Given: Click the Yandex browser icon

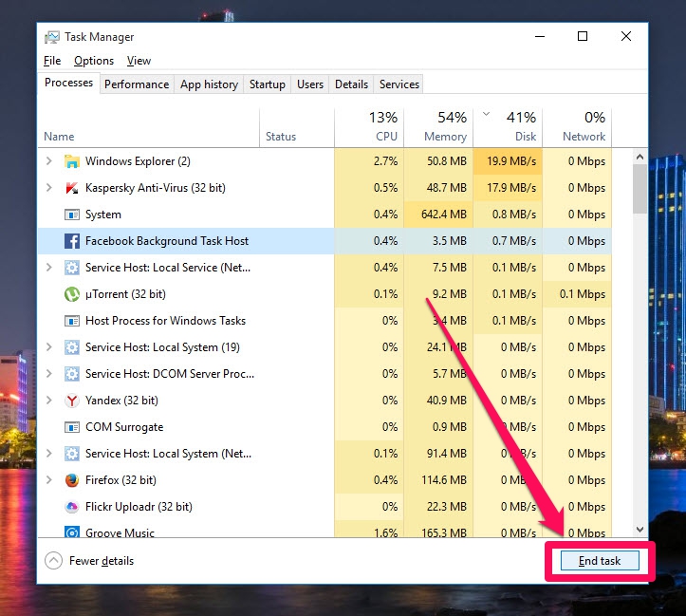Looking at the screenshot, I should [72, 401].
